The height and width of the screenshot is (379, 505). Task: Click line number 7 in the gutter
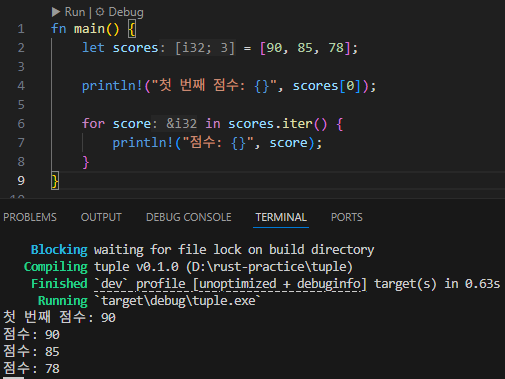21,143
